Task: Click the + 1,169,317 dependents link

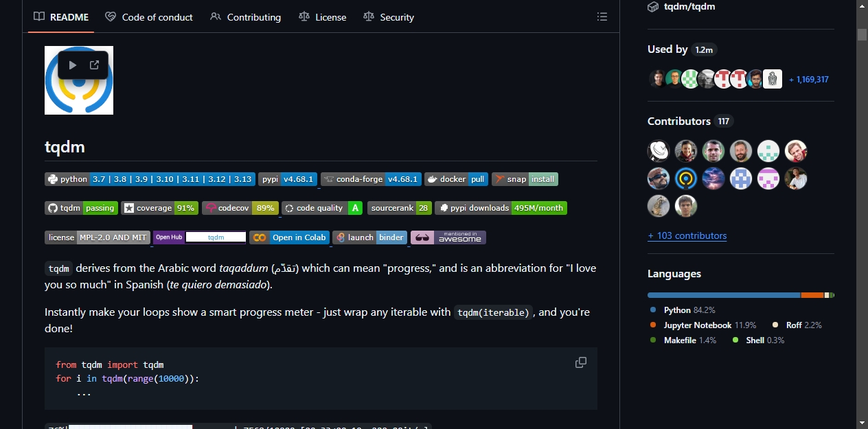Action: pyautogui.click(x=809, y=80)
